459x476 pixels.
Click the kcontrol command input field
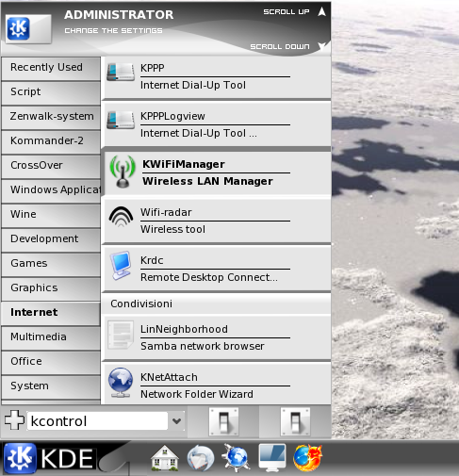point(98,421)
